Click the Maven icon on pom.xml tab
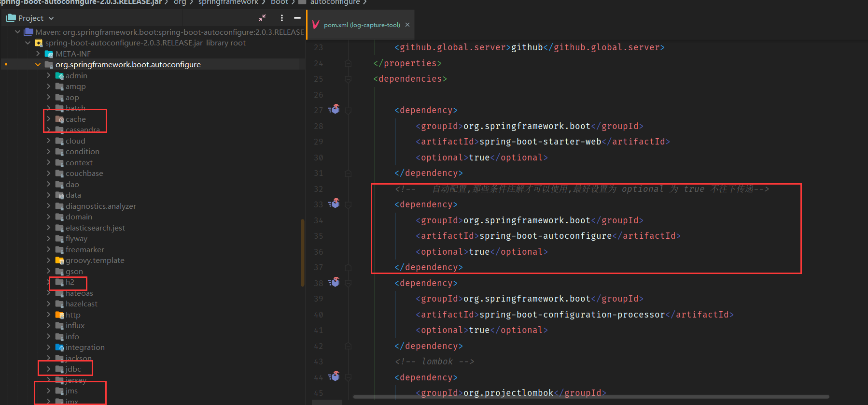 (x=316, y=25)
